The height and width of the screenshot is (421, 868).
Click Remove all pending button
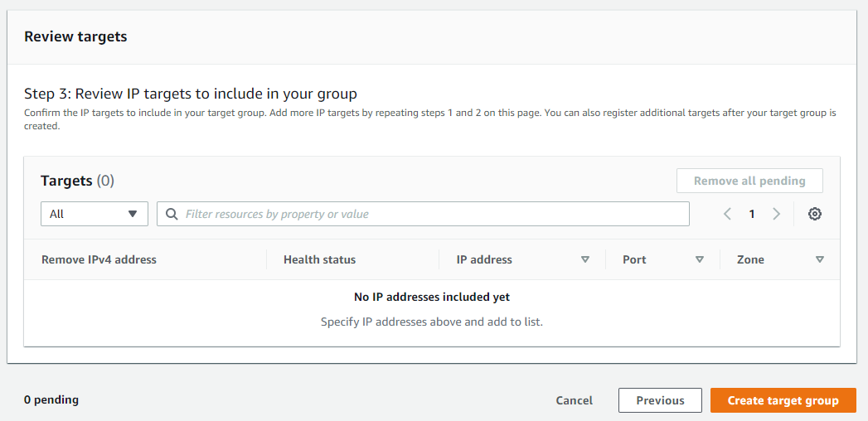point(749,181)
